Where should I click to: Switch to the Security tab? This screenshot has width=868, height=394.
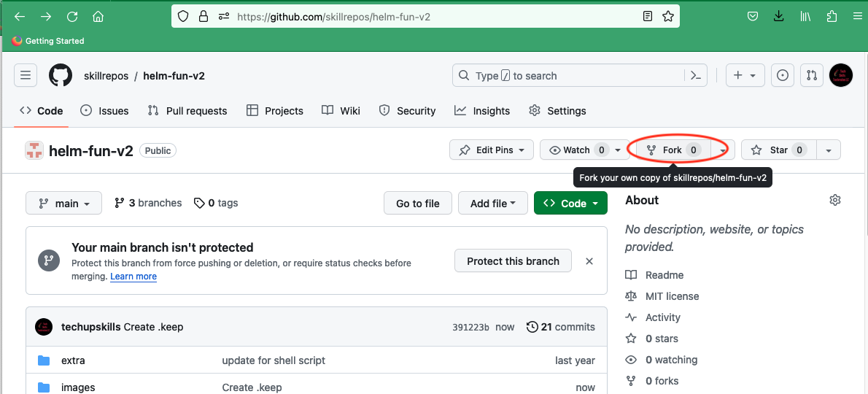click(x=407, y=111)
